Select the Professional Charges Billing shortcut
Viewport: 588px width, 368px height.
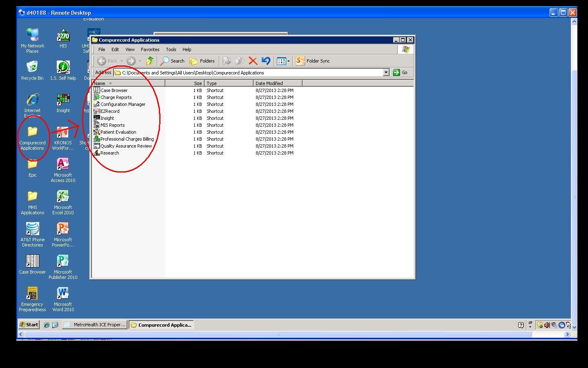pyautogui.click(x=127, y=139)
